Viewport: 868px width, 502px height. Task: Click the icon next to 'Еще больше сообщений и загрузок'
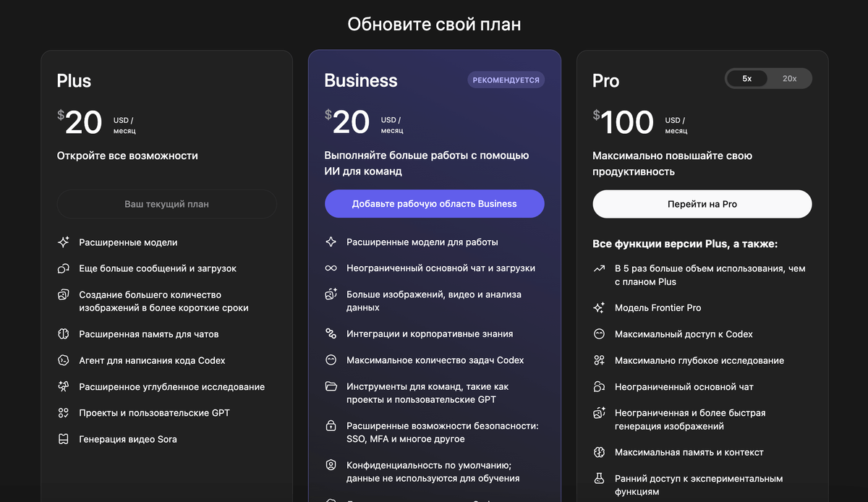(x=64, y=268)
